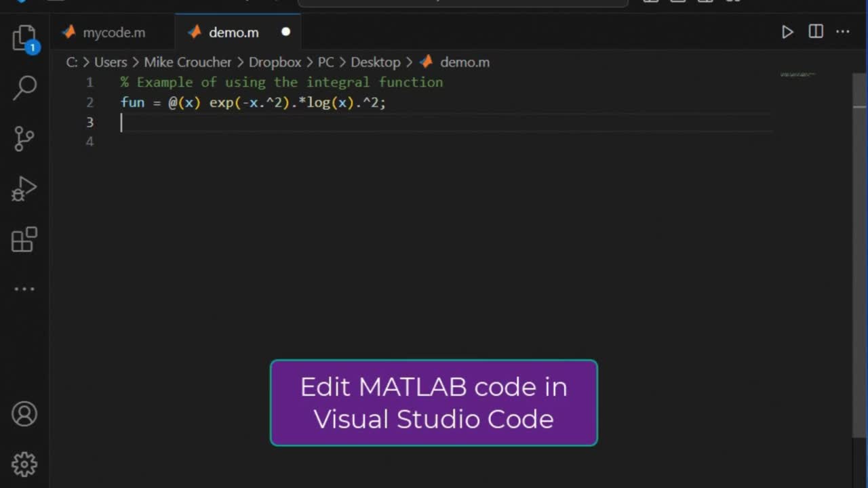Open the Extensions view icon
The height and width of the screenshot is (488, 868).
click(24, 239)
